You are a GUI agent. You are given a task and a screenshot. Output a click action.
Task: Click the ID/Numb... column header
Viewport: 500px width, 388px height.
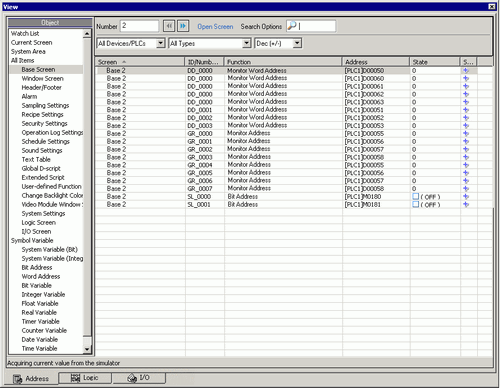point(204,62)
